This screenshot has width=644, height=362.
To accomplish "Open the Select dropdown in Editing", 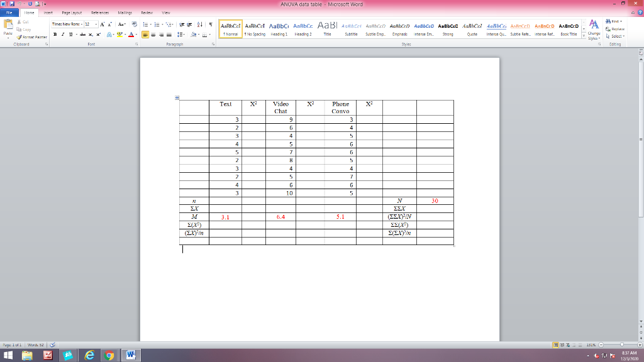I will pyautogui.click(x=615, y=36).
